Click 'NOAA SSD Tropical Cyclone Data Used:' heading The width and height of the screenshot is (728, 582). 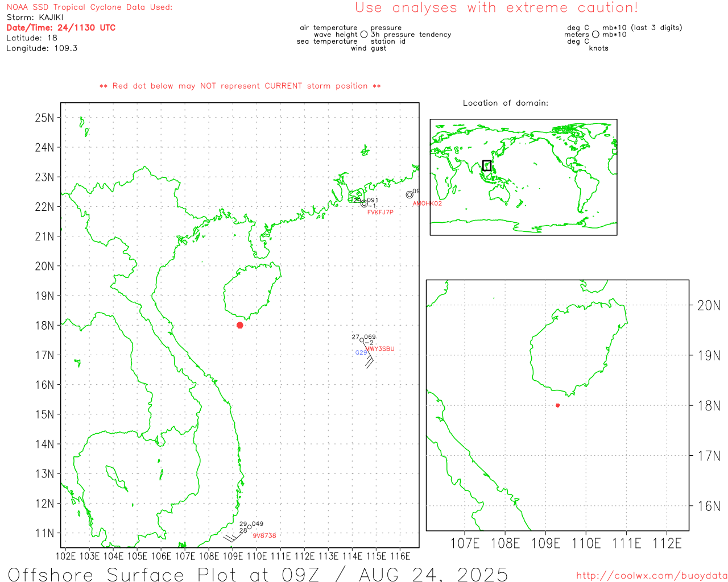point(89,7)
